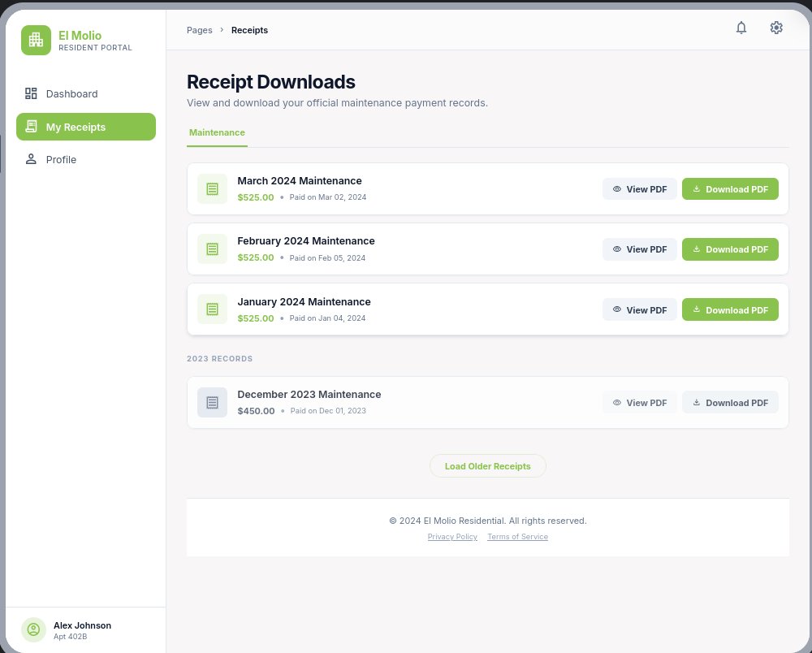Click the El Molio portal name
The width and height of the screenshot is (812, 653).
[x=80, y=35]
